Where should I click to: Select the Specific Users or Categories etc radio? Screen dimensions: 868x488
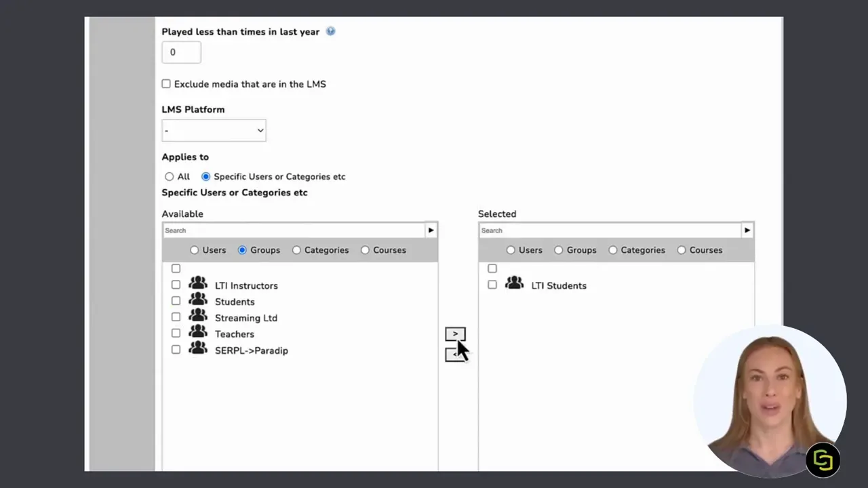206,177
